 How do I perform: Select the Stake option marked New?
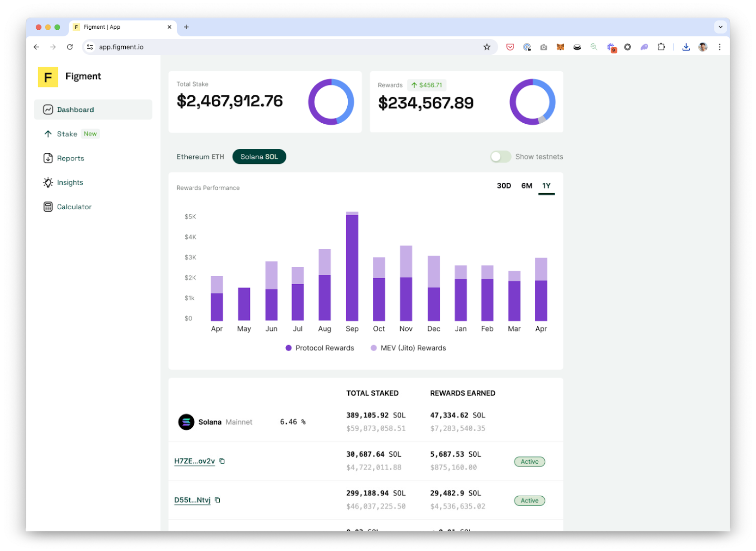[x=67, y=134]
